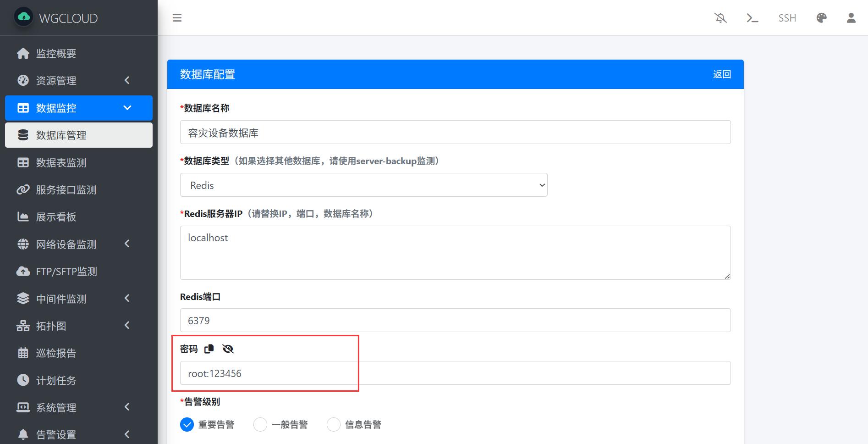Open the user account icon
Screen dimensions: 868x444
click(851, 18)
